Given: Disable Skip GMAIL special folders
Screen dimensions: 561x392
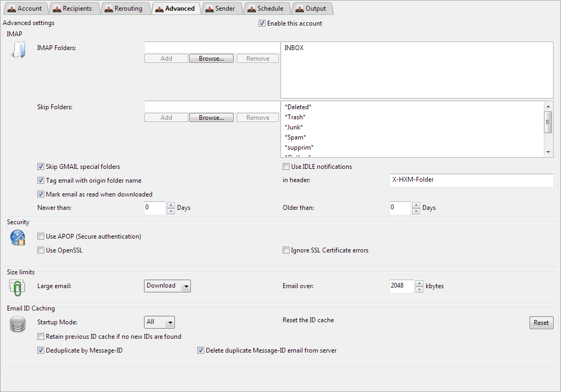Looking at the screenshot, I should pos(41,167).
